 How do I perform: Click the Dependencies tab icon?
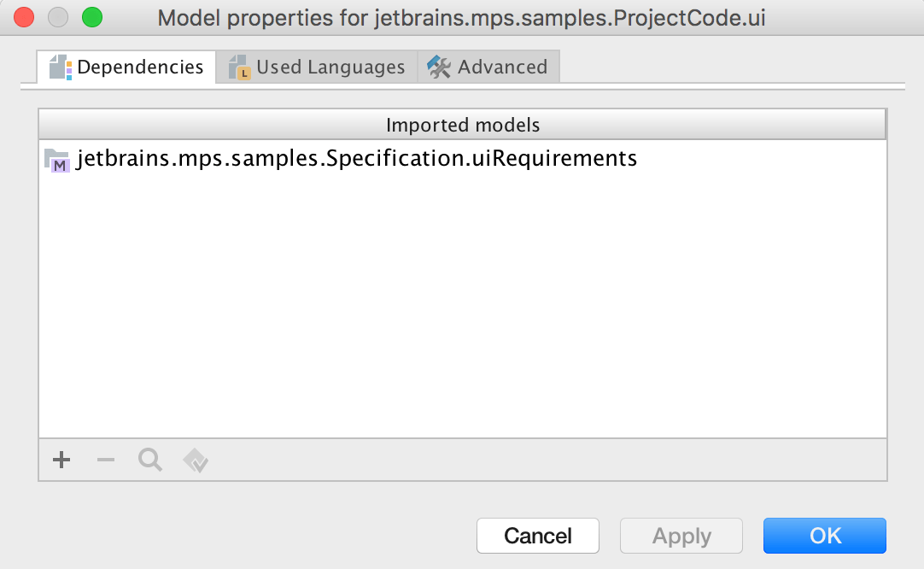(x=60, y=67)
